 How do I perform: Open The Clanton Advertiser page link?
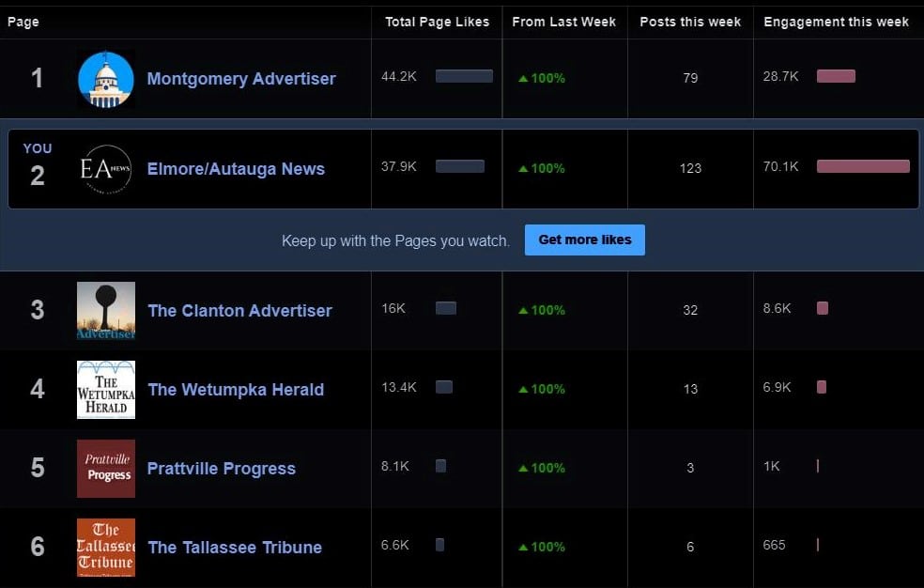(239, 311)
